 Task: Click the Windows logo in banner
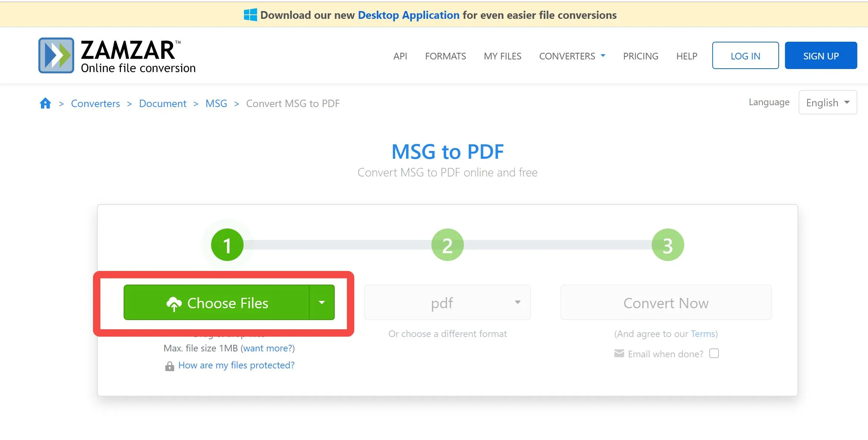click(x=250, y=15)
